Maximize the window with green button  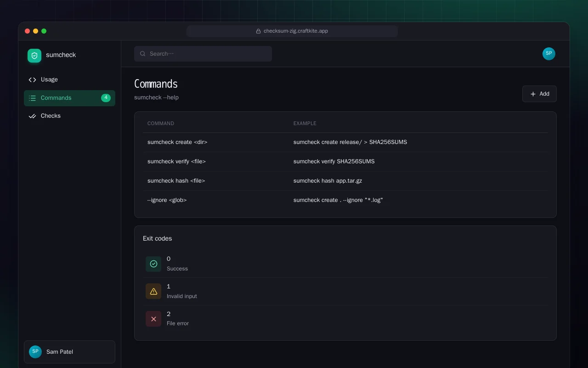point(44,31)
